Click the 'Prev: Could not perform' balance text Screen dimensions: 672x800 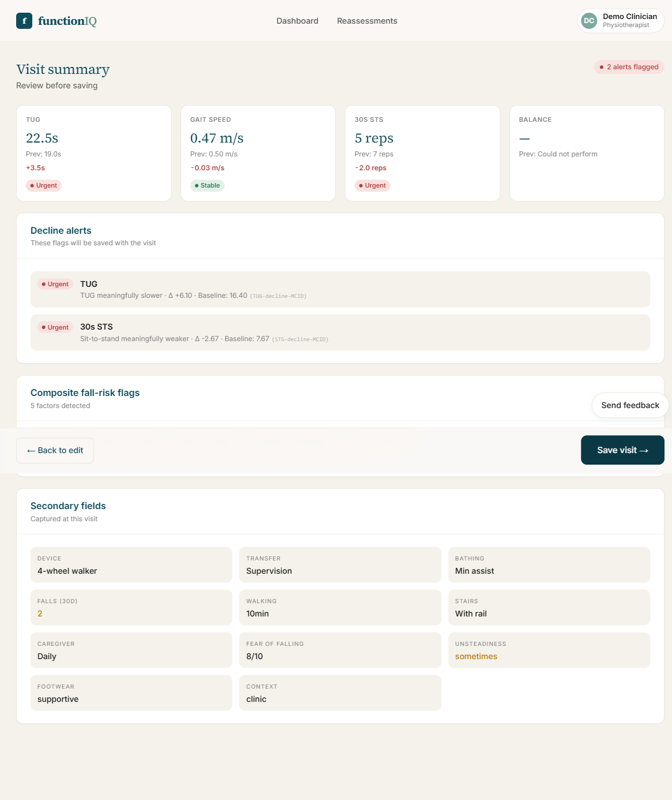pos(558,154)
